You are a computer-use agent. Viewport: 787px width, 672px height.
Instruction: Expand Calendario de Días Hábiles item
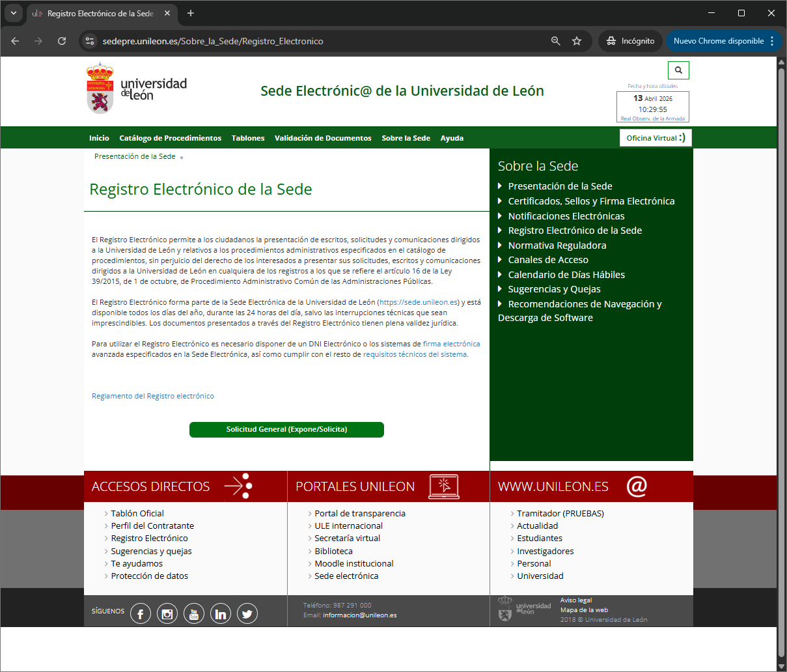[x=566, y=275]
